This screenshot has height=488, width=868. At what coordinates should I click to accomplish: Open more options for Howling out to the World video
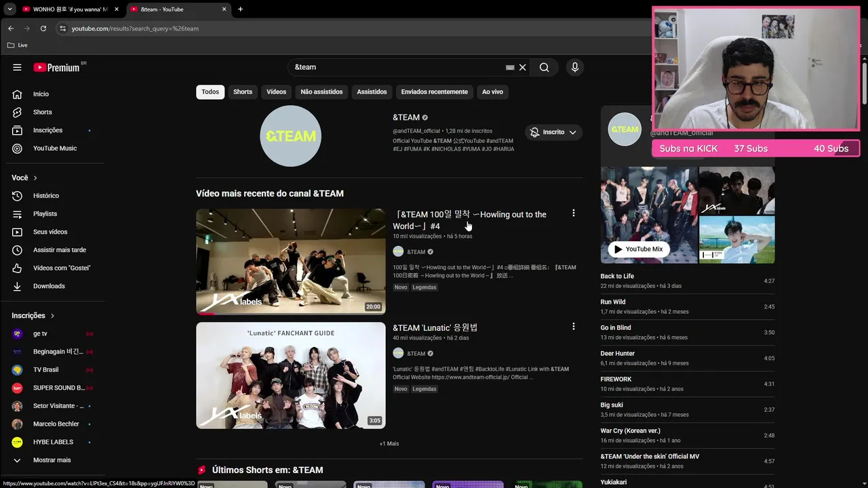tap(574, 213)
